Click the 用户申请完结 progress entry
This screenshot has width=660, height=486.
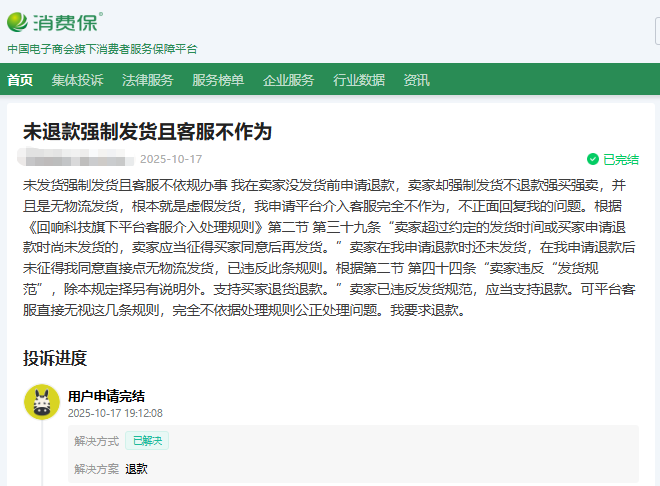coord(106,395)
